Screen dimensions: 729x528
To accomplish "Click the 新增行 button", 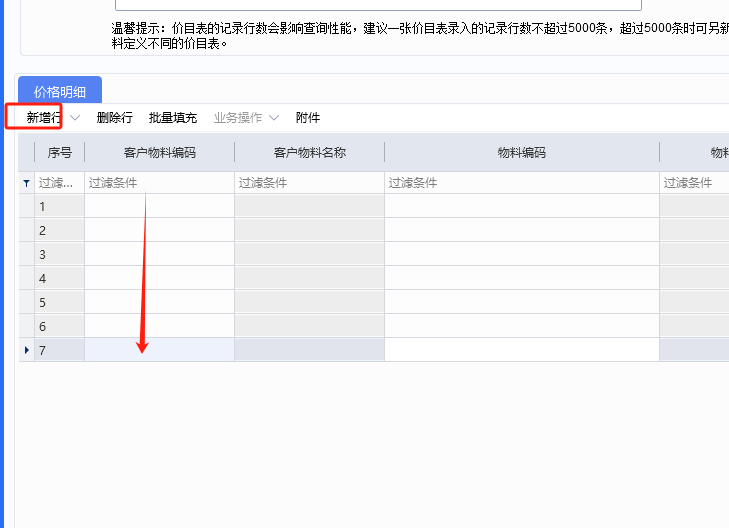I will (x=43, y=118).
